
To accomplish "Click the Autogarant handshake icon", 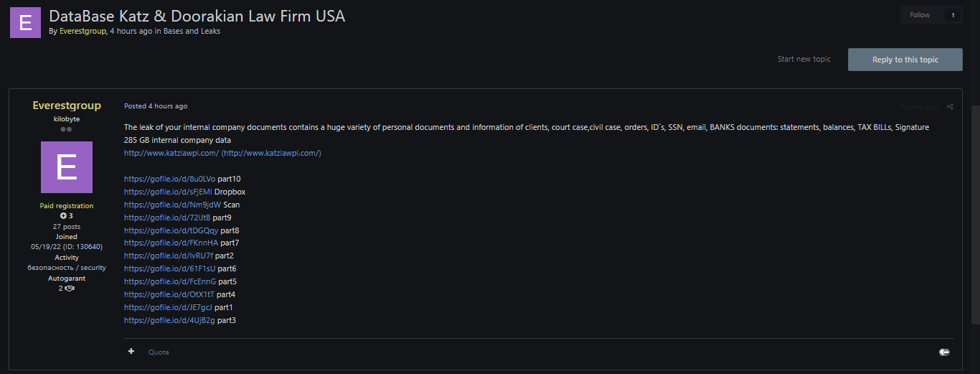I will (x=70, y=288).
